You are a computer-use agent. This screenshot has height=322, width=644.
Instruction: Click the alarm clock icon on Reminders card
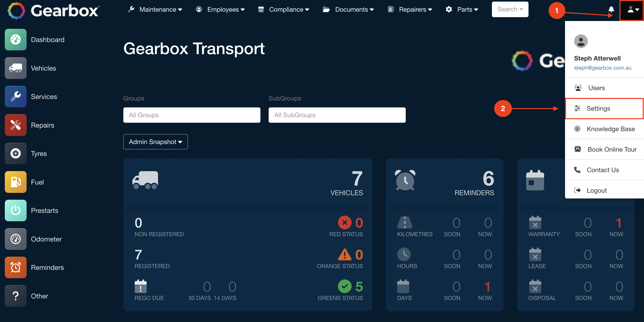point(405,180)
